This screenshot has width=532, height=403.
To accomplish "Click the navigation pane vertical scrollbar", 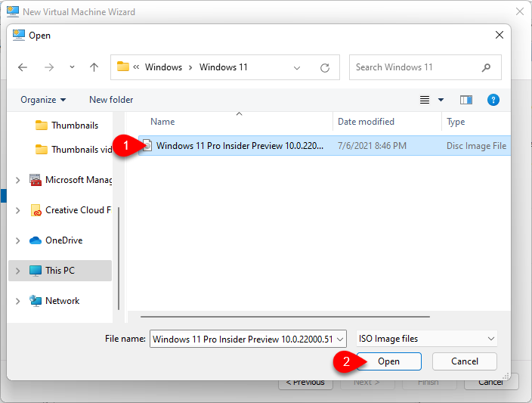I will [119, 258].
